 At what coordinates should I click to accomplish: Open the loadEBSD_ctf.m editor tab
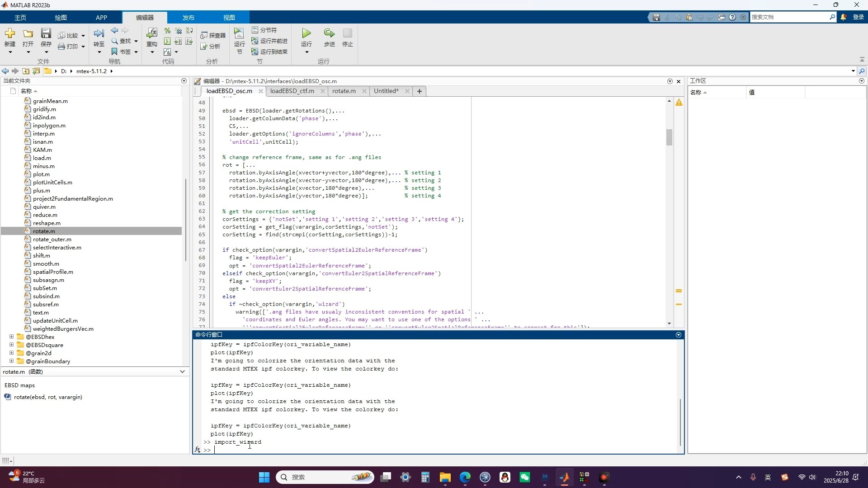[292, 91]
